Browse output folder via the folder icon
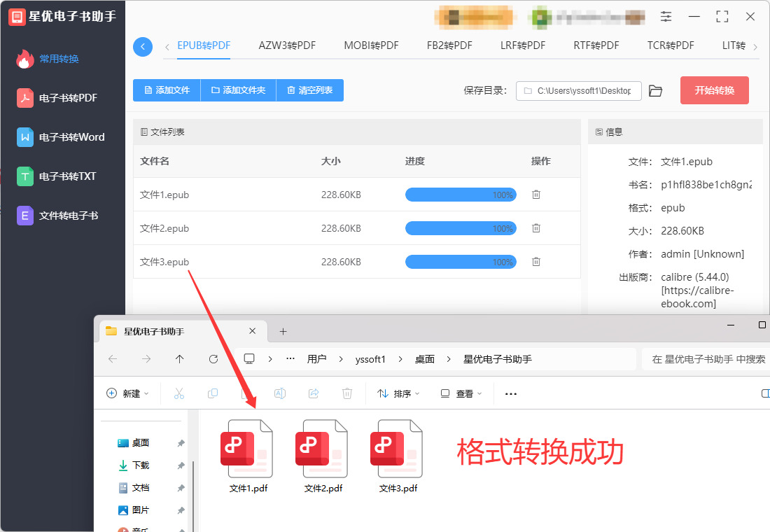This screenshot has width=770, height=532. tap(655, 91)
